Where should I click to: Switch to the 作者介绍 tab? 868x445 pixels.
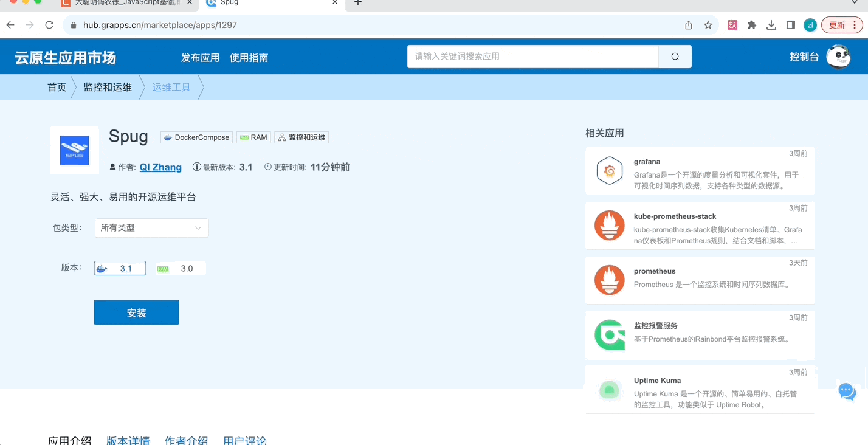click(186, 441)
